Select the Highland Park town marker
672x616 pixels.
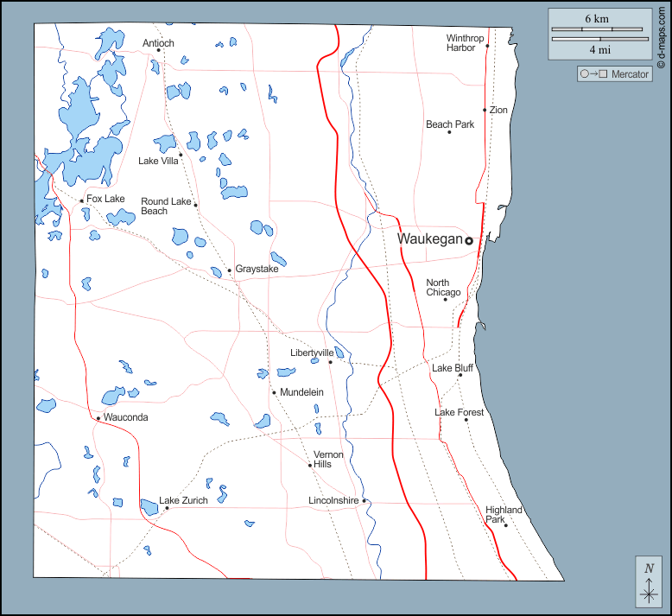coord(506,525)
